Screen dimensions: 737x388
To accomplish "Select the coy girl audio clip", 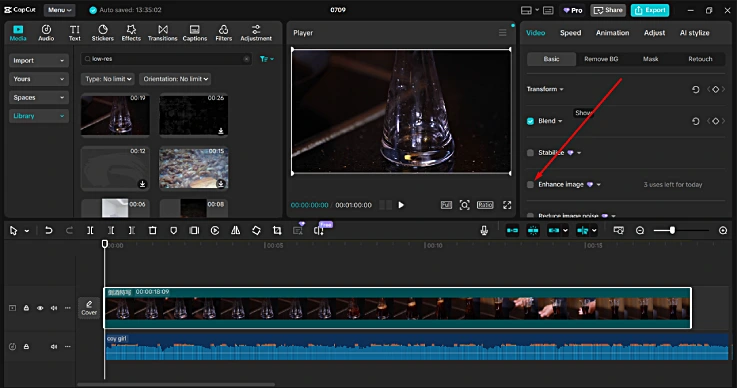I will tap(416, 347).
